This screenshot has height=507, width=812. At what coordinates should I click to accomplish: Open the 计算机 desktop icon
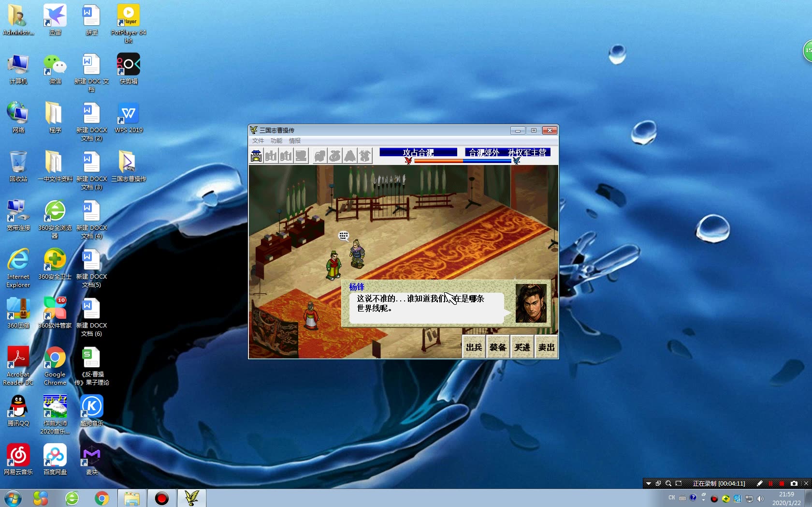click(x=18, y=69)
